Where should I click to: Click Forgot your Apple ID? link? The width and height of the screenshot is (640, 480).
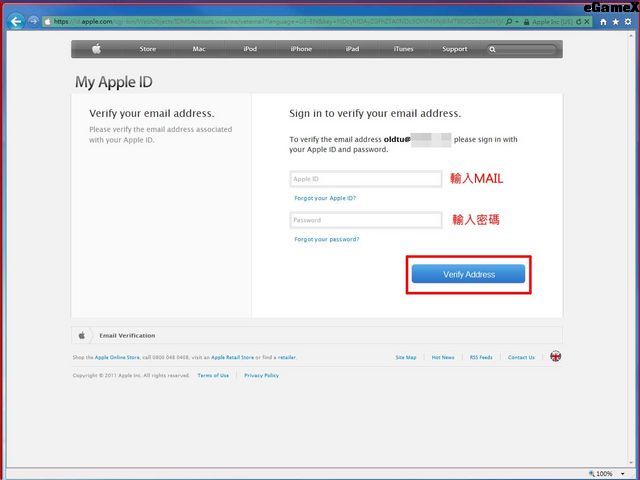tap(325, 198)
